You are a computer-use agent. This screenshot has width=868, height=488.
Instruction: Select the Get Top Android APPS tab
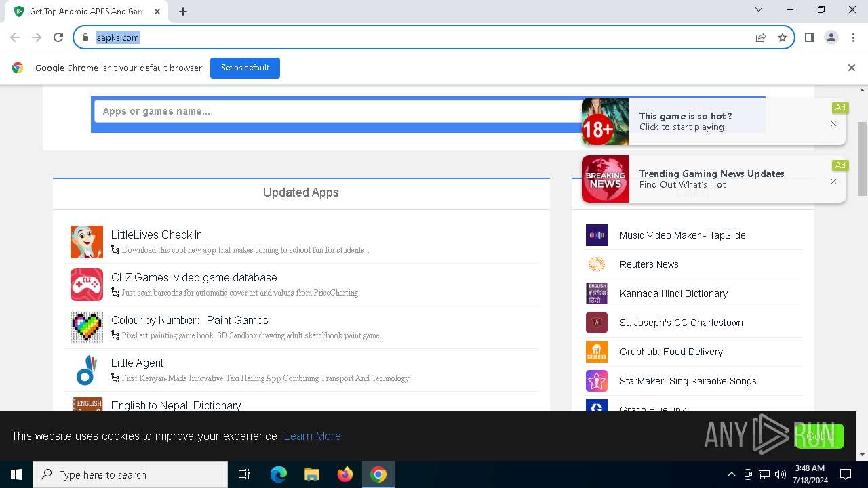85,12
